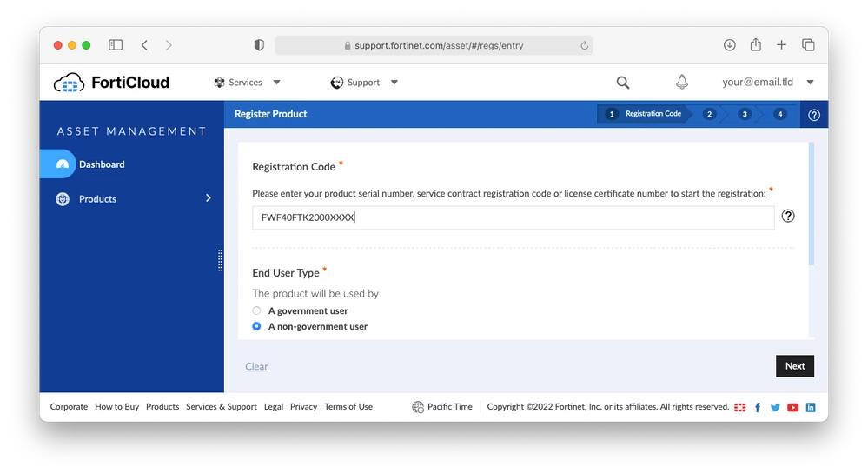Click the Services gear icon
The image size is (868, 474).
[x=219, y=83]
